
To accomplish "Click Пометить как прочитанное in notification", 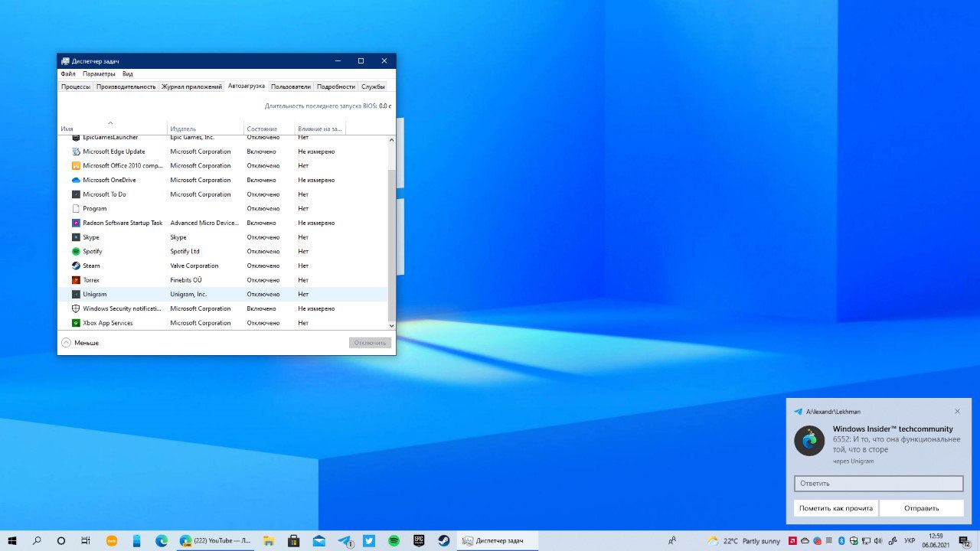I will (x=836, y=508).
